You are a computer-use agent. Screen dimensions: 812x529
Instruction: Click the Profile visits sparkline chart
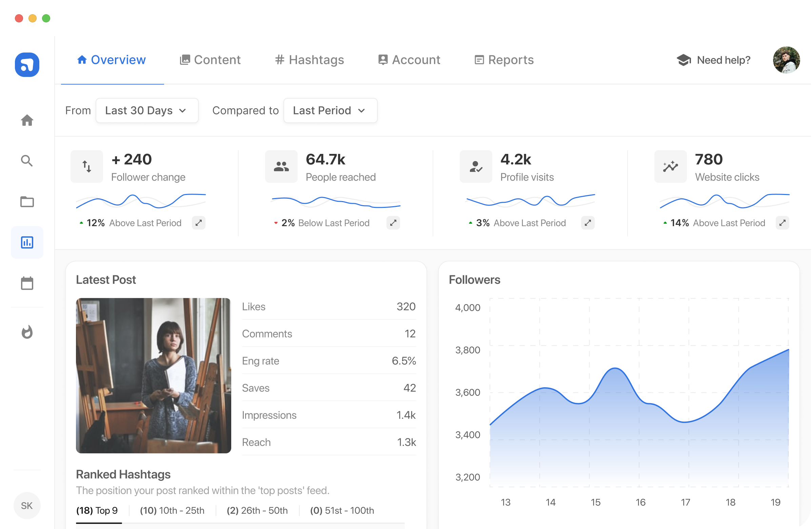[531, 200]
